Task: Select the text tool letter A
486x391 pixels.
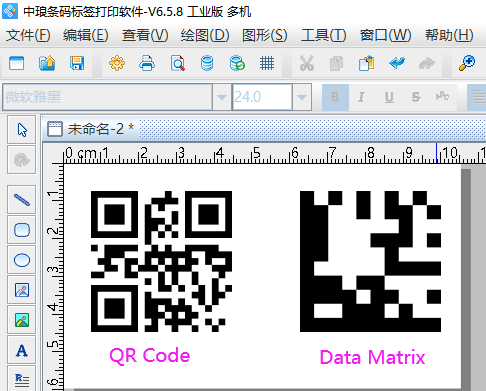Action: click(x=22, y=350)
